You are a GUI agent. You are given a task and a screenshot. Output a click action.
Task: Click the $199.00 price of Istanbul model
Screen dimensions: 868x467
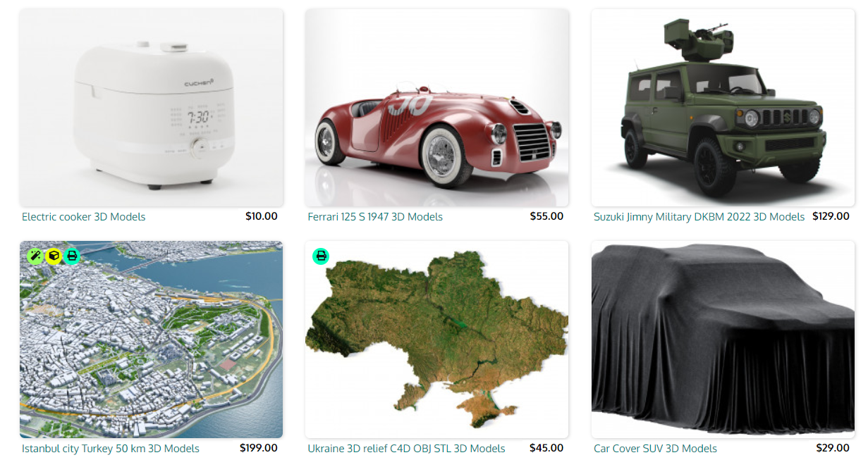259,448
